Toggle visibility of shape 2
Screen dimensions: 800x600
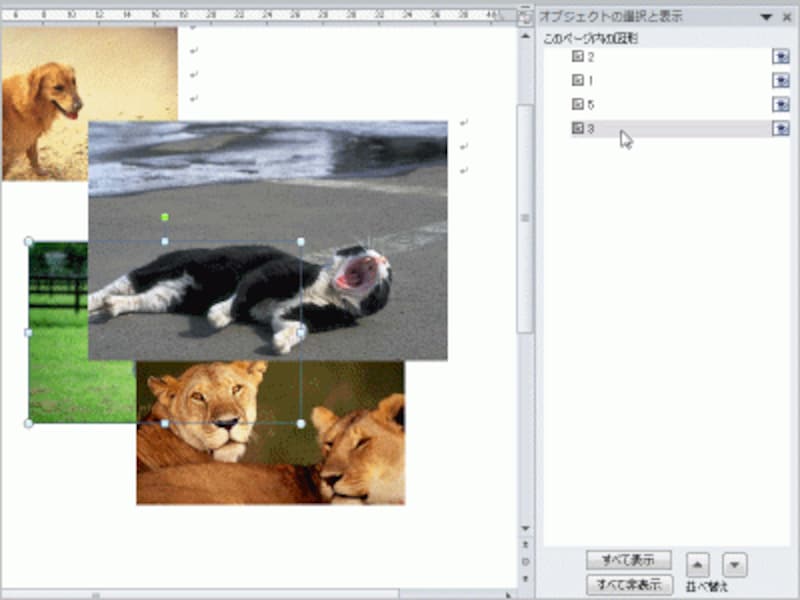point(781,55)
